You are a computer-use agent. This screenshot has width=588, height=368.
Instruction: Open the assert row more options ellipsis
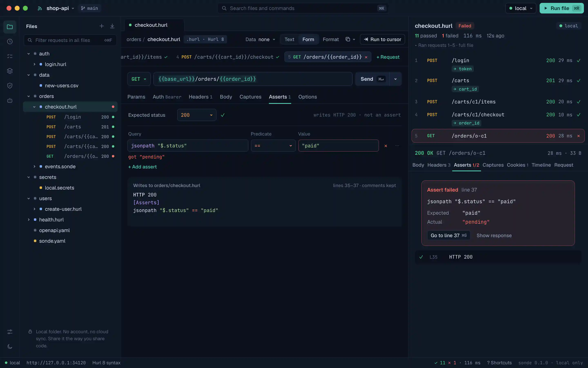[397, 146]
